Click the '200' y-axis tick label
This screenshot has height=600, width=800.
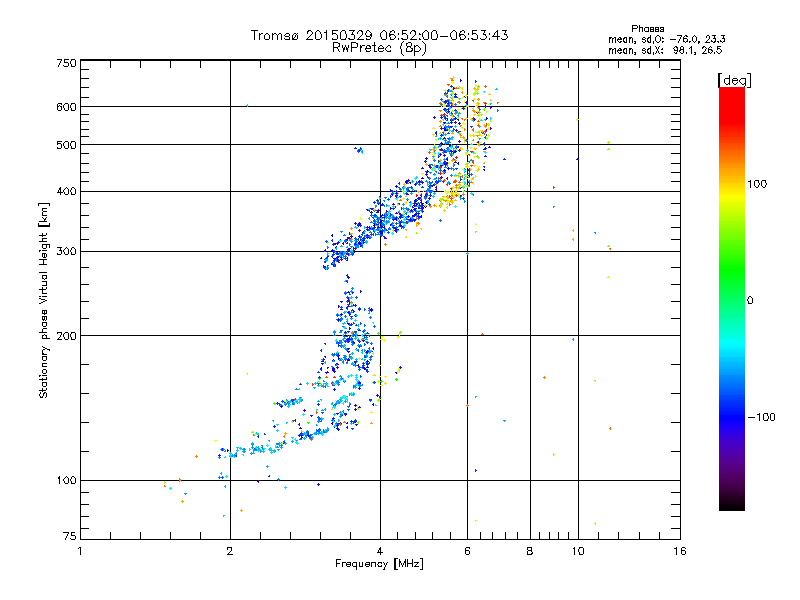(x=66, y=336)
